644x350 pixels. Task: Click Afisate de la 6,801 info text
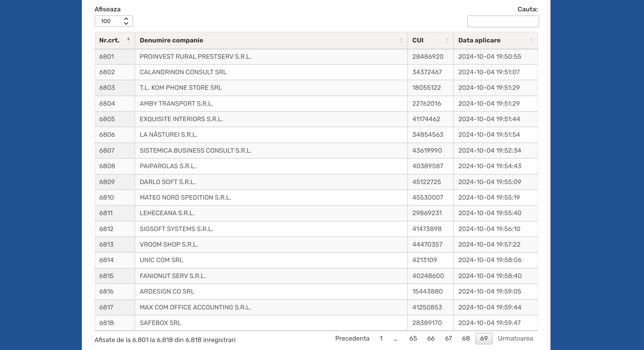click(x=165, y=340)
